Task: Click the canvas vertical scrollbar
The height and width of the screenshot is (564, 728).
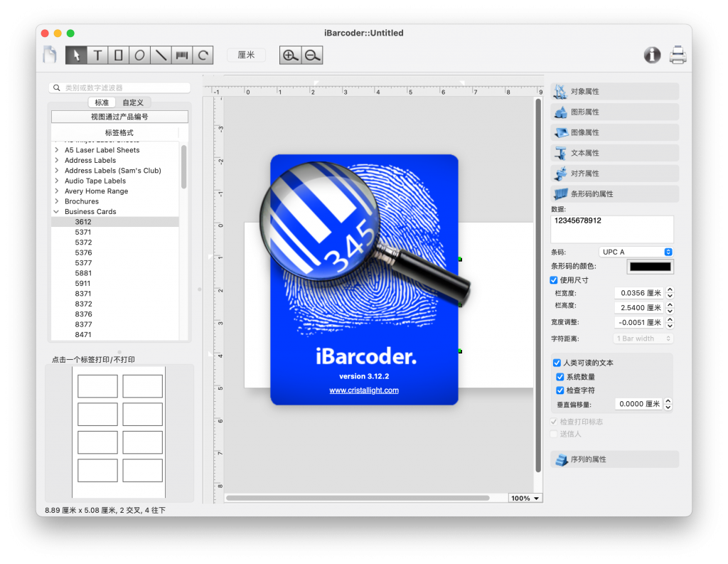Action: pyautogui.click(x=538, y=285)
